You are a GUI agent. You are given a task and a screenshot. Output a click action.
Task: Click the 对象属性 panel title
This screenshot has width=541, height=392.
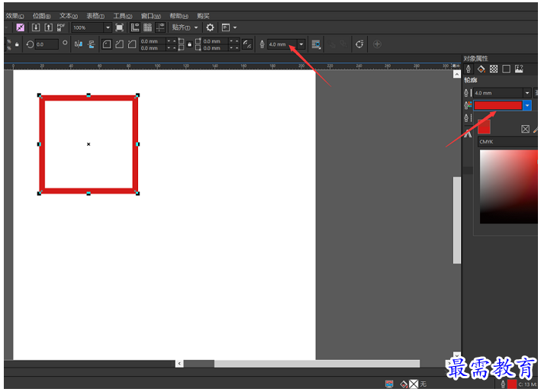click(x=475, y=59)
